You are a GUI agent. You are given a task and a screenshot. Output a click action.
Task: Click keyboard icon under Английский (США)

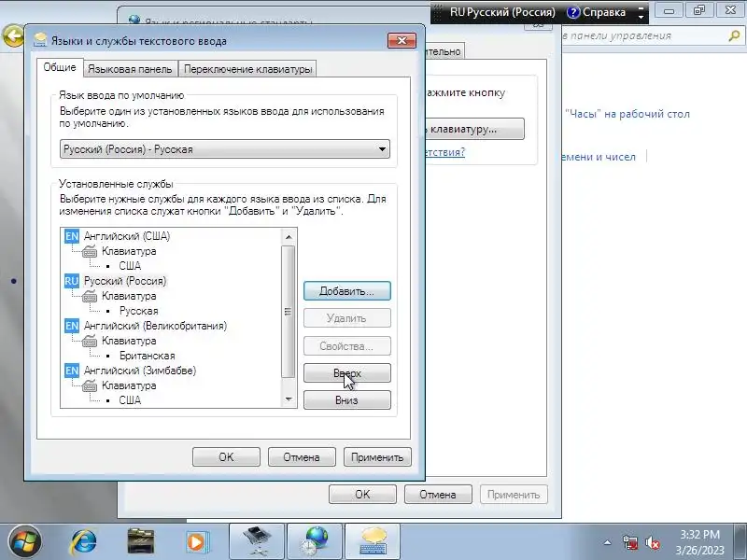pyautogui.click(x=90, y=251)
